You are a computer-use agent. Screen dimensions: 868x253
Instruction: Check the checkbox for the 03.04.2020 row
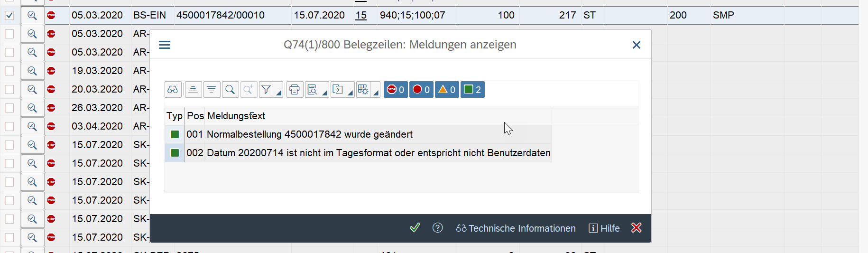pyautogui.click(x=9, y=126)
